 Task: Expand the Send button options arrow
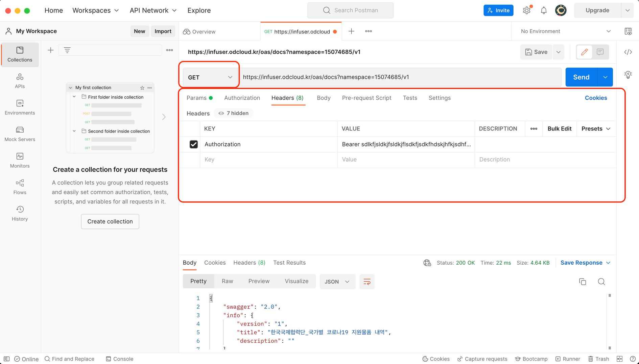[x=605, y=77]
